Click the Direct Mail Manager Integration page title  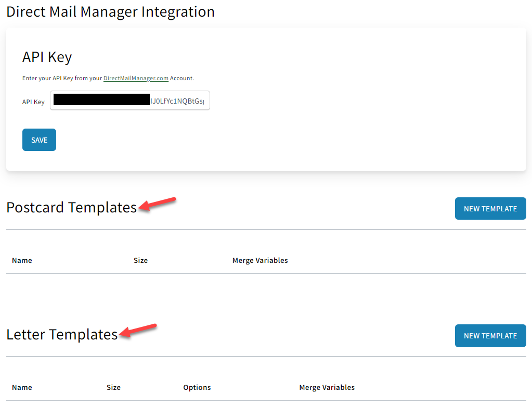[110, 11]
